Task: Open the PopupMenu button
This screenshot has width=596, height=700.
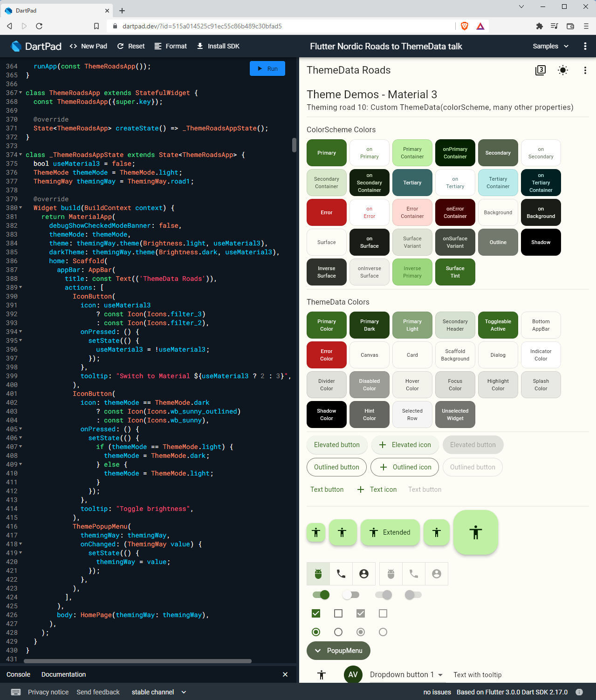Action: [338, 651]
